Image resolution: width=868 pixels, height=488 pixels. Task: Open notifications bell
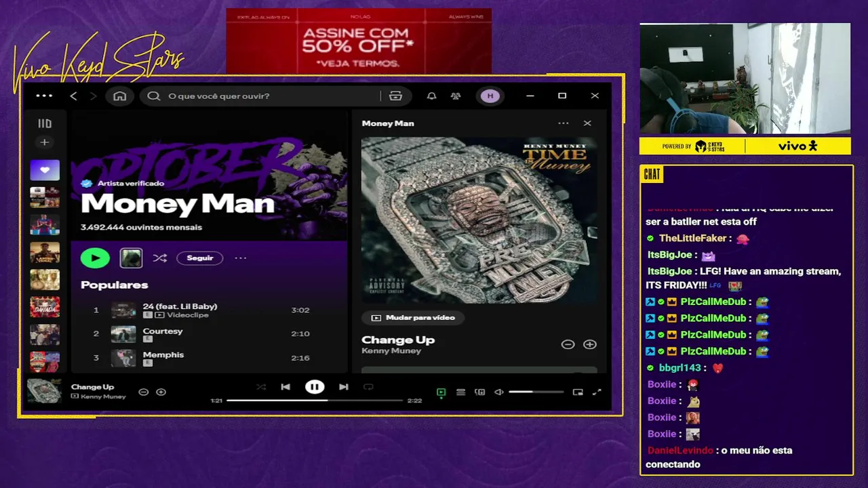coord(431,96)
